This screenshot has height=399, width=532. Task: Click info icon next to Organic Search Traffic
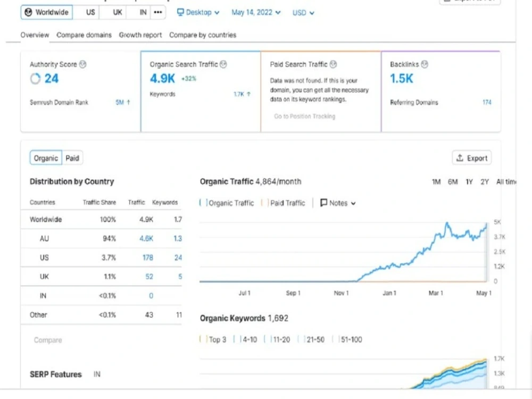tap(223, 64)
